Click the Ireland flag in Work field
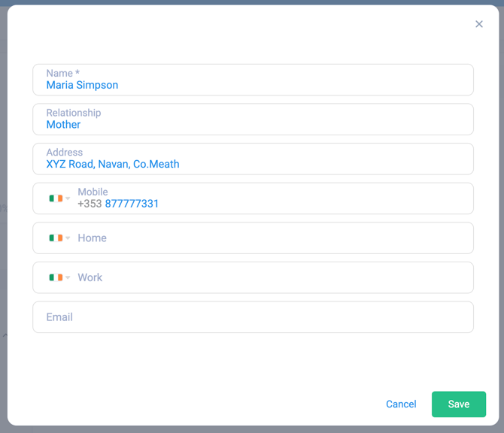The height and width of the screenshot is (433, 504). coord(56,277)
